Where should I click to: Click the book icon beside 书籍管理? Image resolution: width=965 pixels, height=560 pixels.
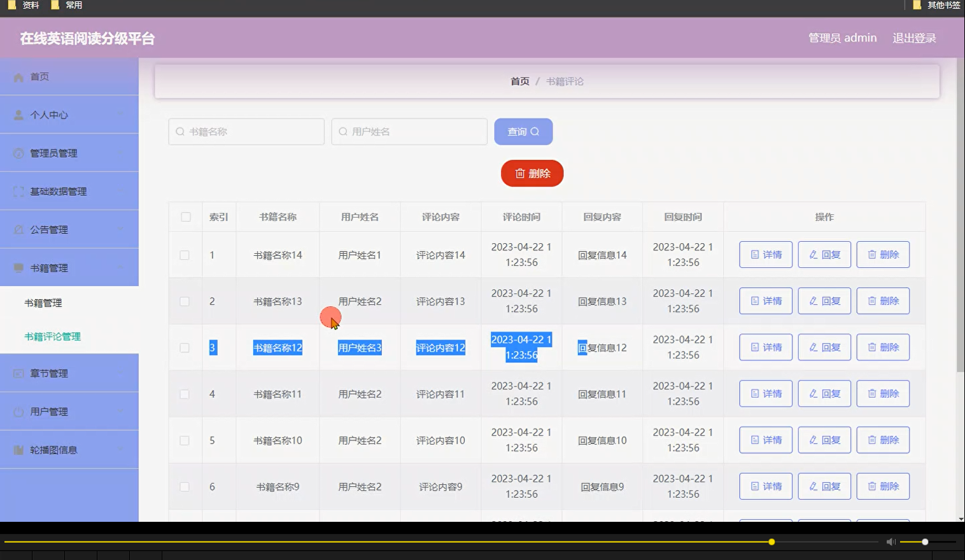pyautogui.click(x=19, y=268)
